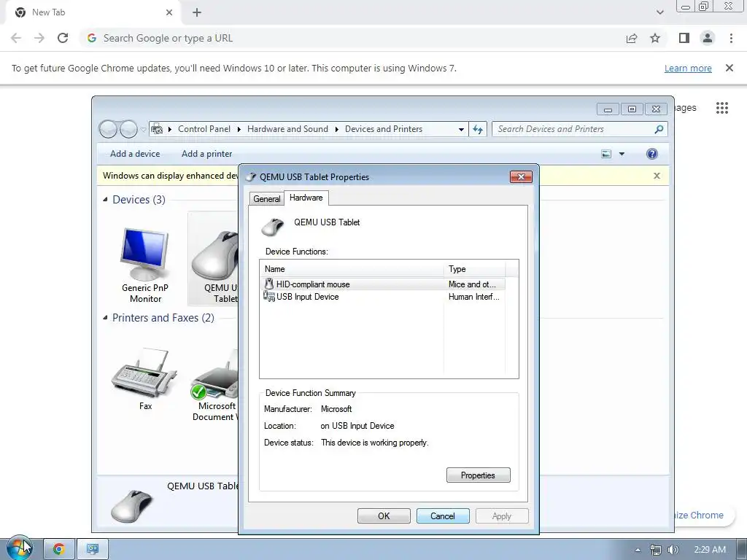Open Chrome profile avatar

(x=708, y=38)
